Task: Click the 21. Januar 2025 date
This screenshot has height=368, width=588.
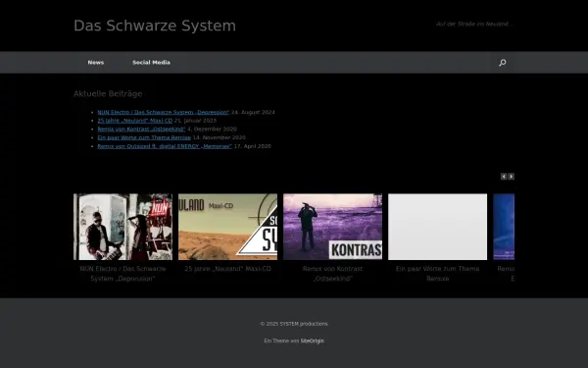Action: click(x=195, y=121)
